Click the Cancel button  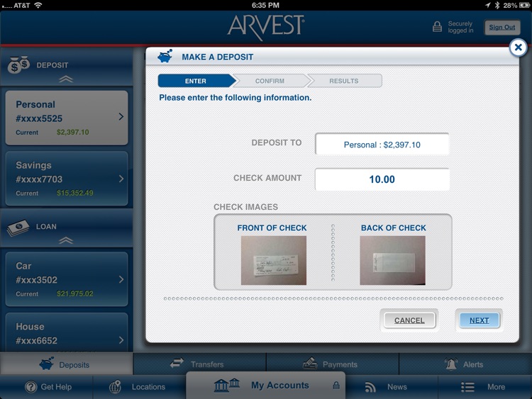coord(409,320)
